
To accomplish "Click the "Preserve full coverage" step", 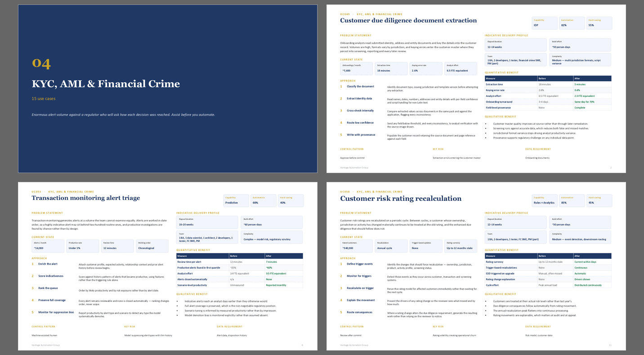I will click(52, 300).
